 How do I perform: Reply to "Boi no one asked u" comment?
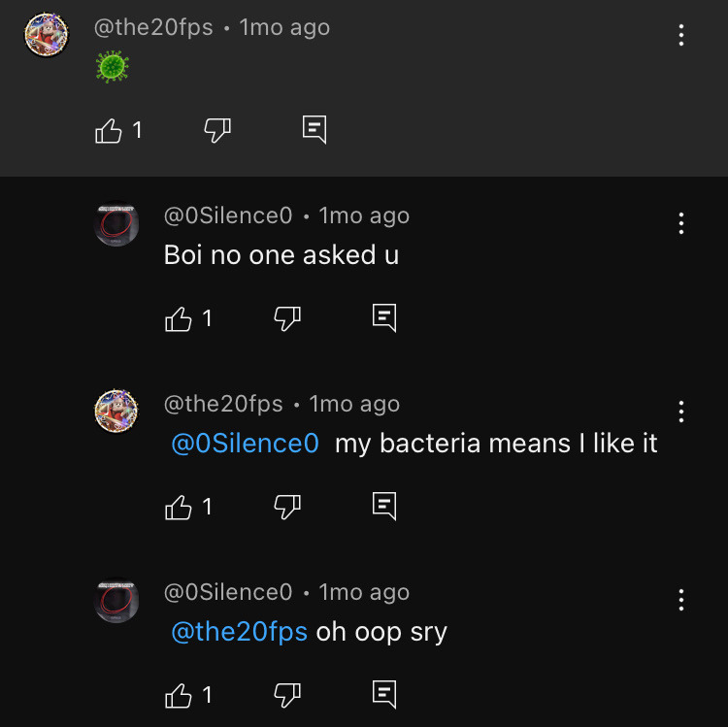(385, 318)
